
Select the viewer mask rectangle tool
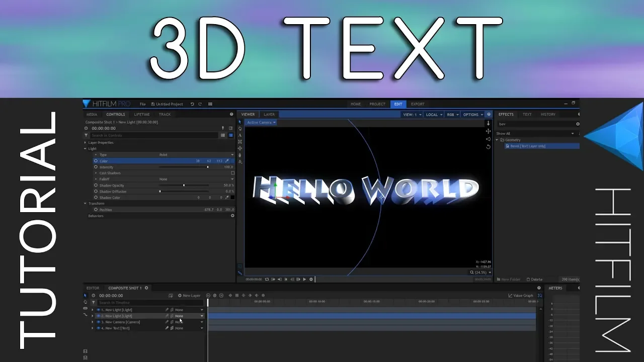point(240,142)
